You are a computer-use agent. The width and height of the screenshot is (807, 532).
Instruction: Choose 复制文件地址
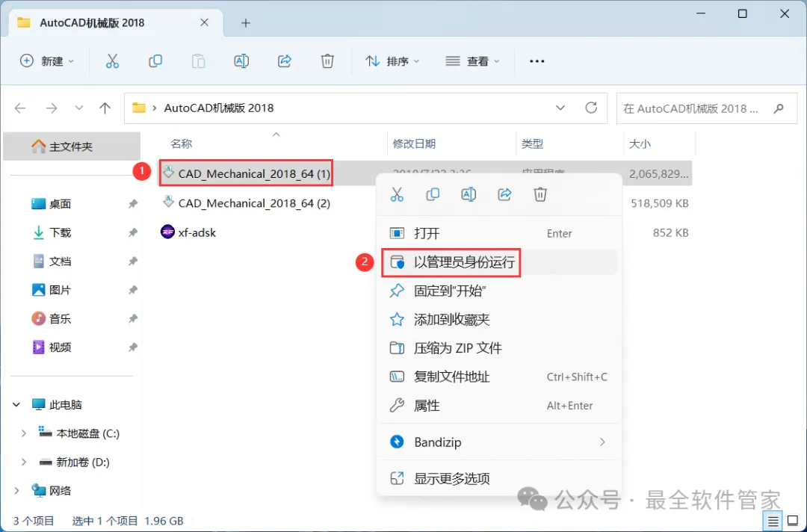pyautogui.click(x=498, y=377)
